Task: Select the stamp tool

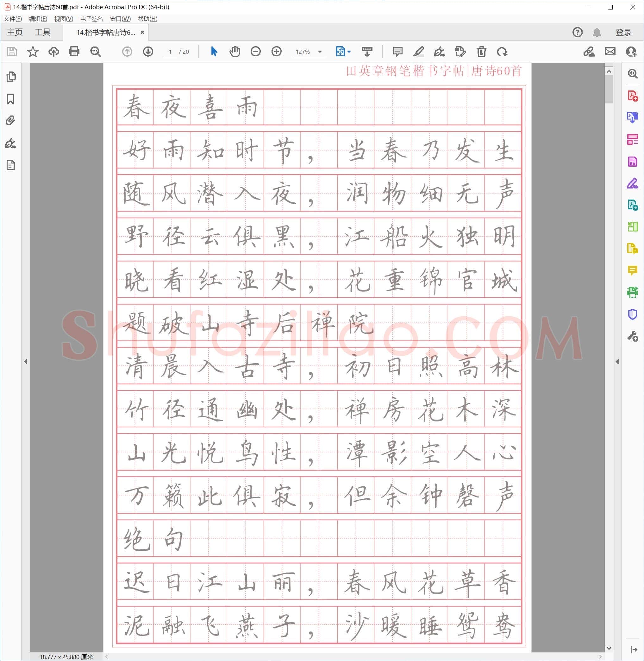Action: pos(460,52)
